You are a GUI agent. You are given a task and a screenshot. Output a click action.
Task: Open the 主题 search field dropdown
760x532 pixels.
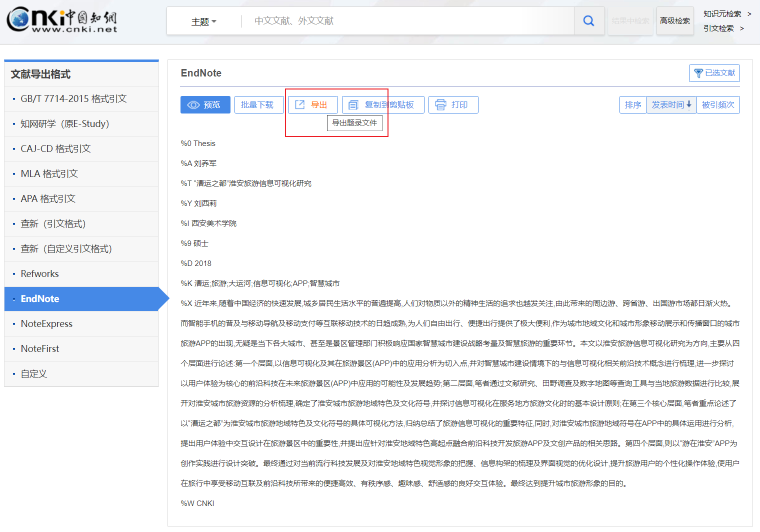pyautogui.click(x=204, y=21)
